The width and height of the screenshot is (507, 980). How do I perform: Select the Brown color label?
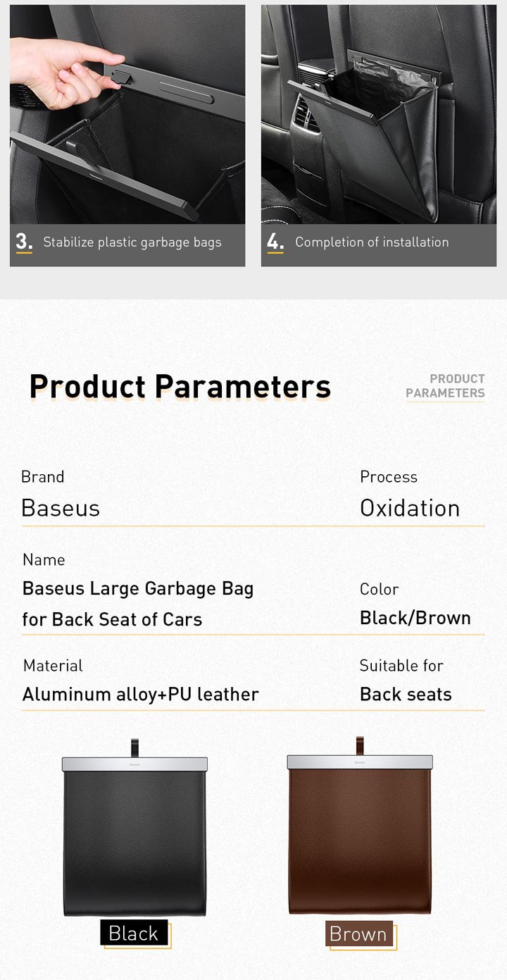pos(358,934)
